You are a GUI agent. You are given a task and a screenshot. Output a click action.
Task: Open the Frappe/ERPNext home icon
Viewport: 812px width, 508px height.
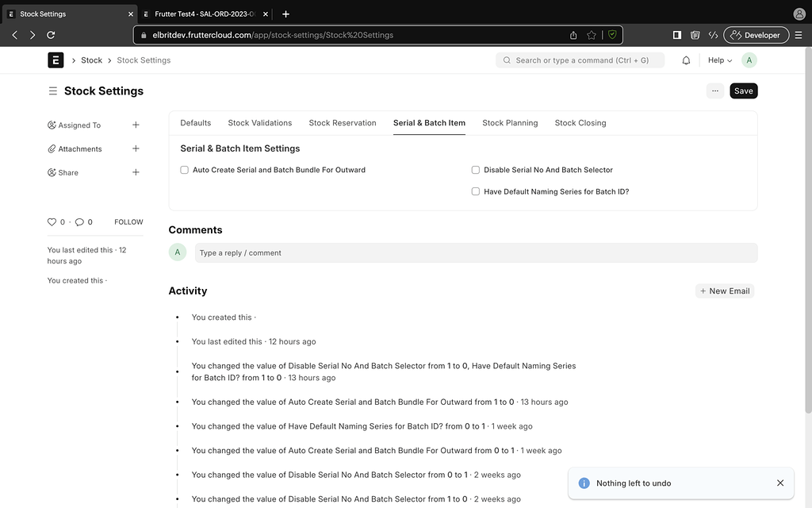[55, 60]
